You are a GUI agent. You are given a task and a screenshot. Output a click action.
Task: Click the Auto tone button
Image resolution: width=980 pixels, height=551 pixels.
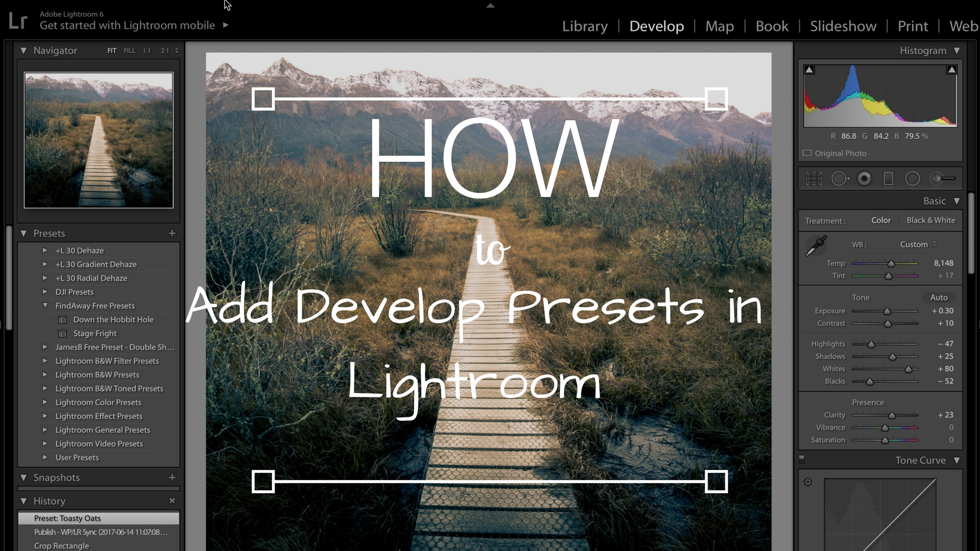[939, 297]
